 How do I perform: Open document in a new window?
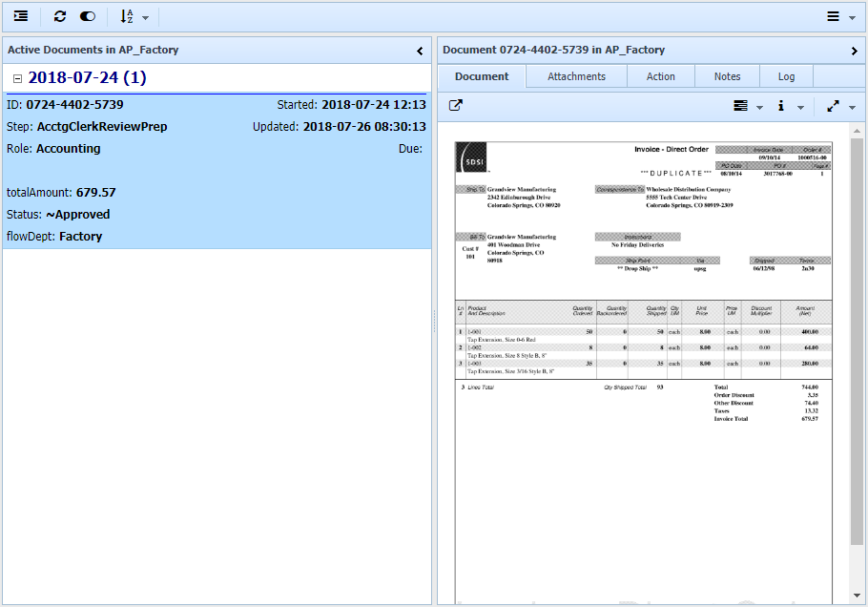(456, 106)
